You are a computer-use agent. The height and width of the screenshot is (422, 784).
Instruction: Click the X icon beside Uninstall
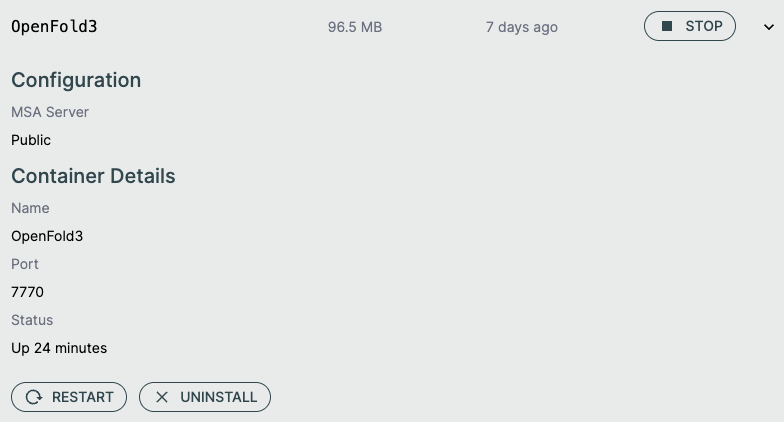click(x=162, y=397)
